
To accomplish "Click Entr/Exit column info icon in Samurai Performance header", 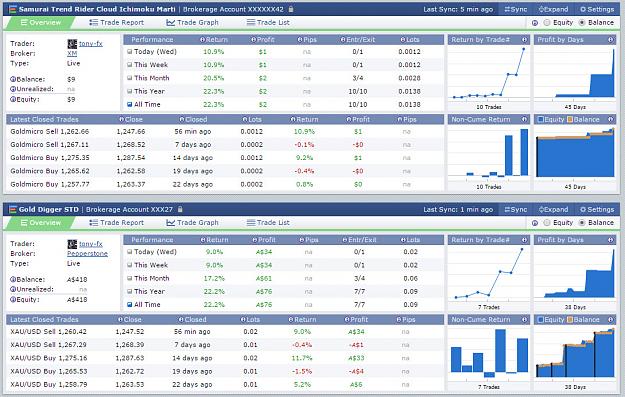I will pyautogui.click(x=343, y=39).
